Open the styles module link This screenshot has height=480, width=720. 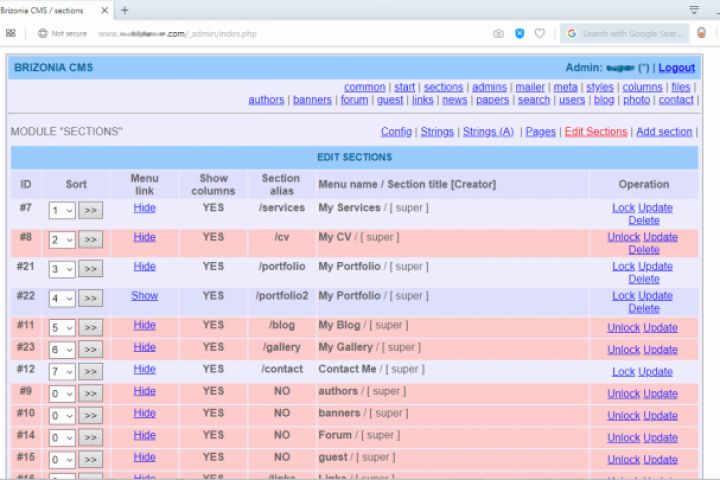600,87
